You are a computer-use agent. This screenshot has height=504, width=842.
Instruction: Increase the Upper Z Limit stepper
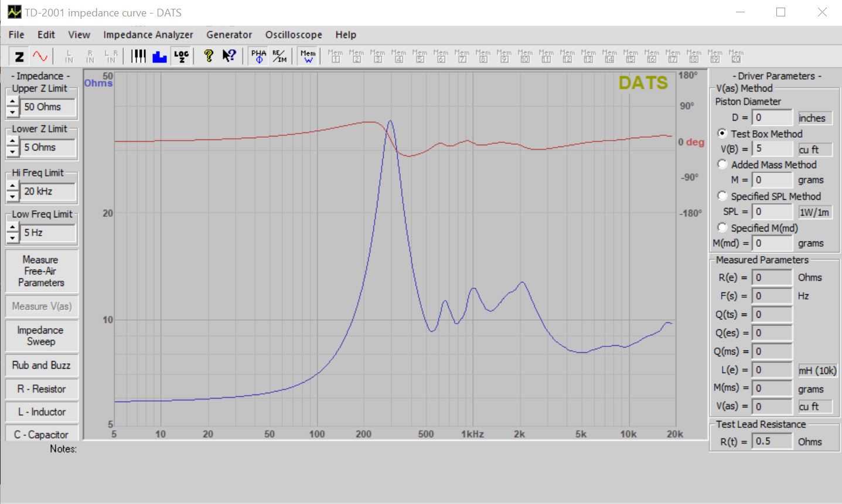[x=12, y=102]
